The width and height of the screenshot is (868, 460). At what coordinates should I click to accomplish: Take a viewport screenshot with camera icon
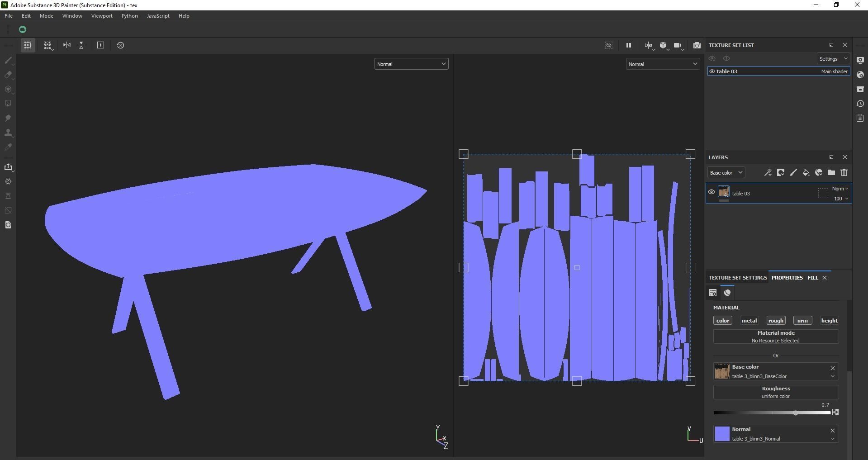tap(697, 45)
